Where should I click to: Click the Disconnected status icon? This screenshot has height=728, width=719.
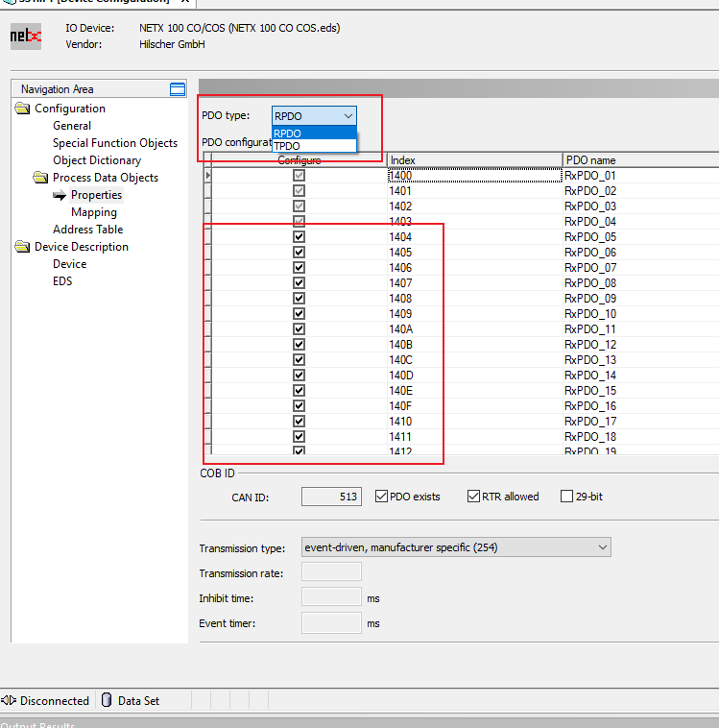tap(9, 700)
